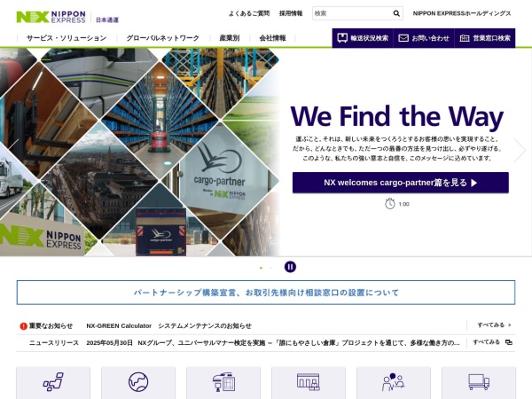The height and width of the screenshot is (399, 532).
Task: Click the warehouse machinery icon card
Action: coord(223,383)
